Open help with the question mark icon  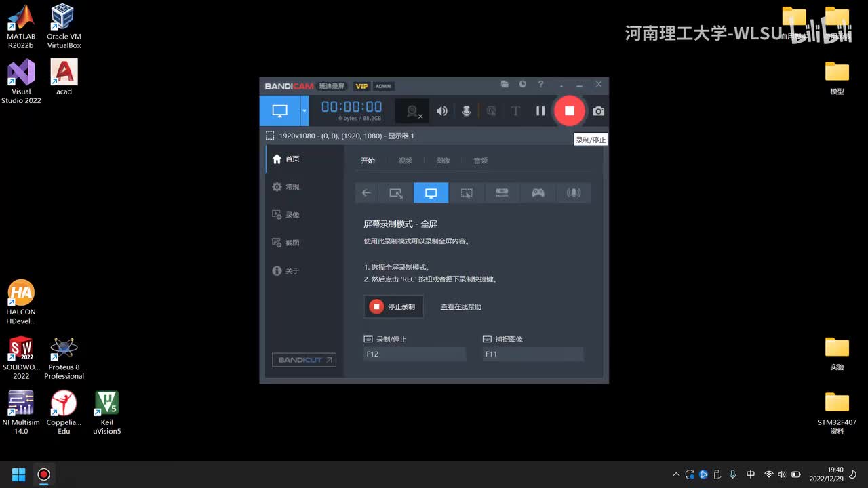pos(540,85)
